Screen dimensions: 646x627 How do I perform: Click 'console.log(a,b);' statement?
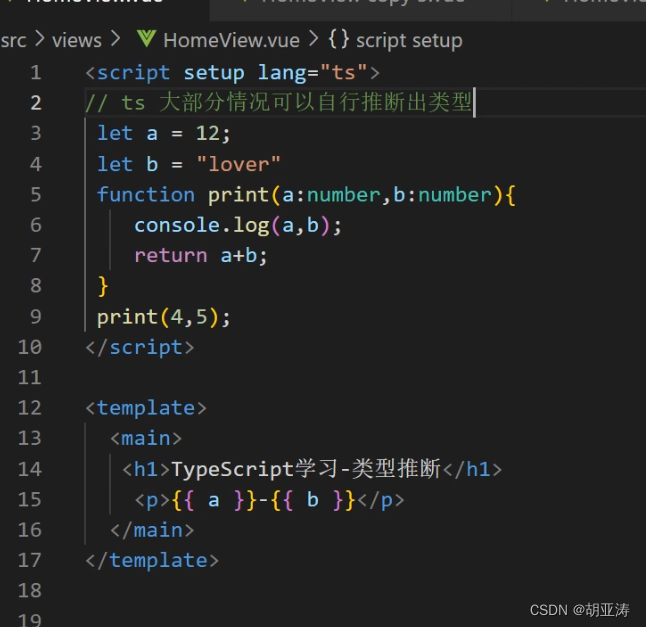(x=238, y=226)
